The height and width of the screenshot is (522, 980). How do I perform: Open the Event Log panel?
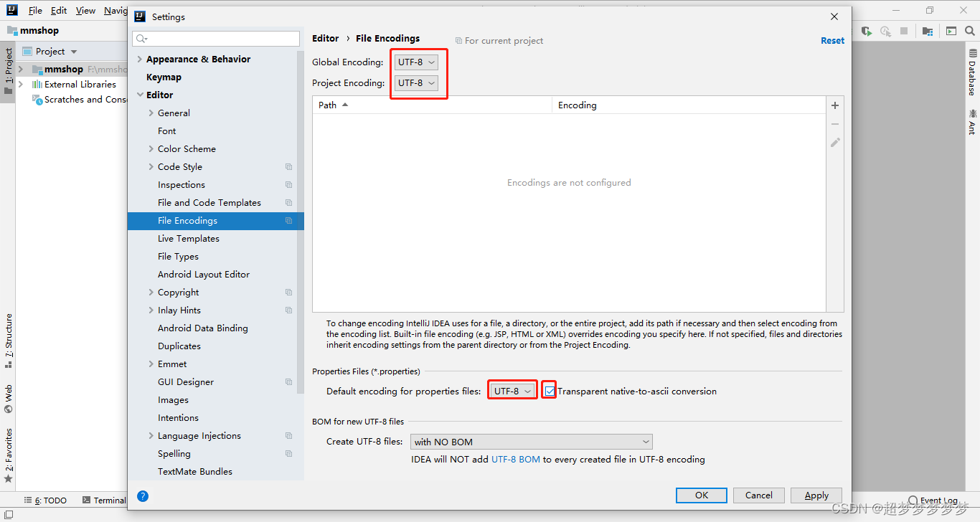tap(933, 500)
